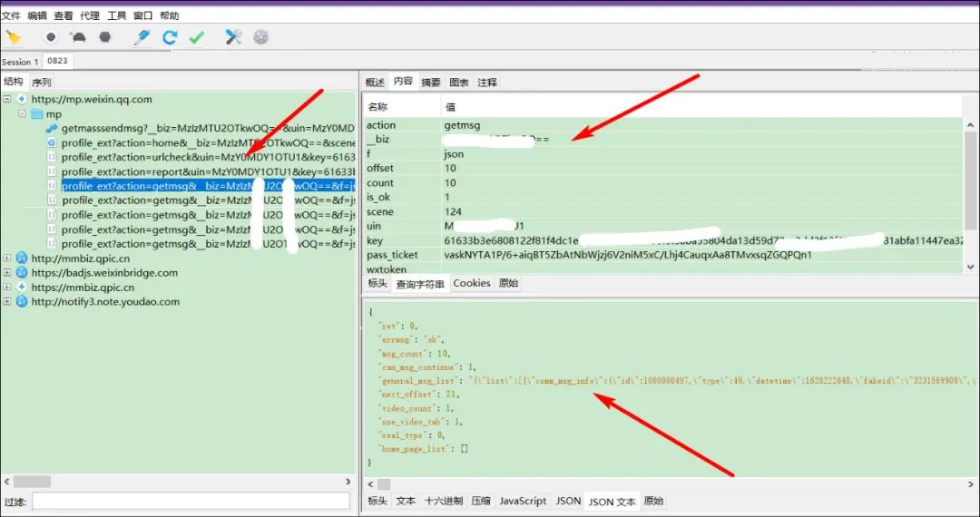
Task: Click the folder icon next to mp
Action: [37, 114]
